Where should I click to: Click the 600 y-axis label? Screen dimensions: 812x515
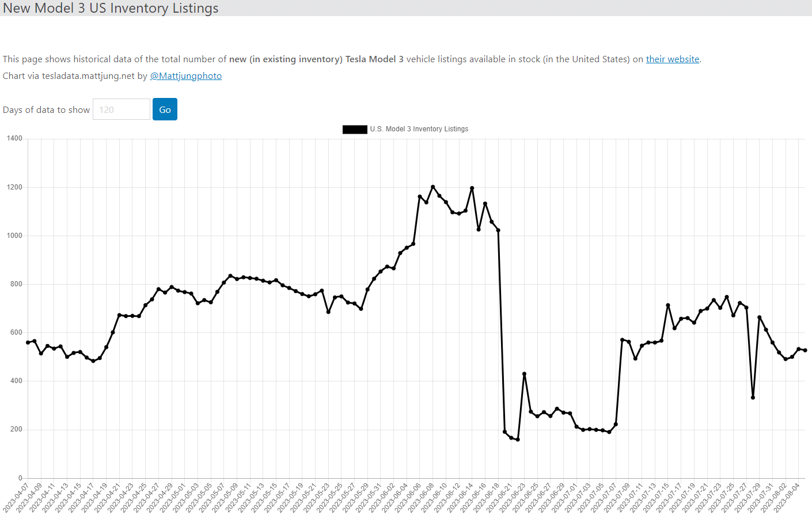[x=17, y=332]
